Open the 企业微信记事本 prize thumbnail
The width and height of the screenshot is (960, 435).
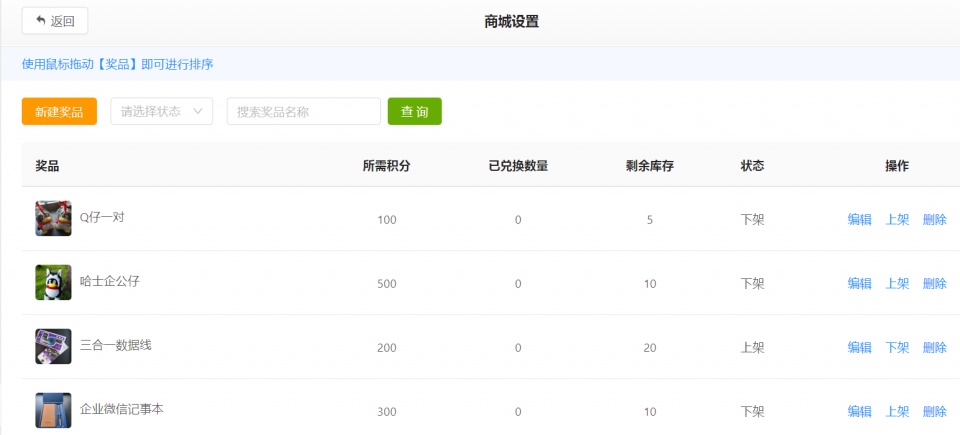click(x=53, y=410)
